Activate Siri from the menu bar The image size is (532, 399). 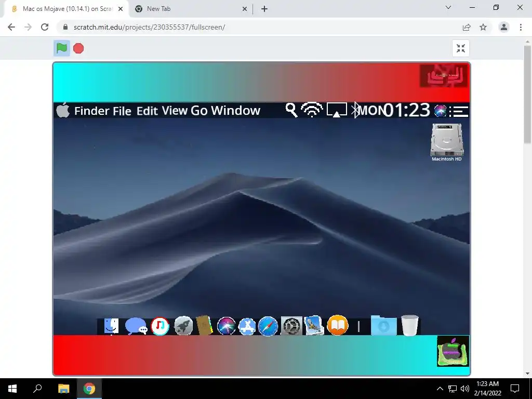coord(441,111)
